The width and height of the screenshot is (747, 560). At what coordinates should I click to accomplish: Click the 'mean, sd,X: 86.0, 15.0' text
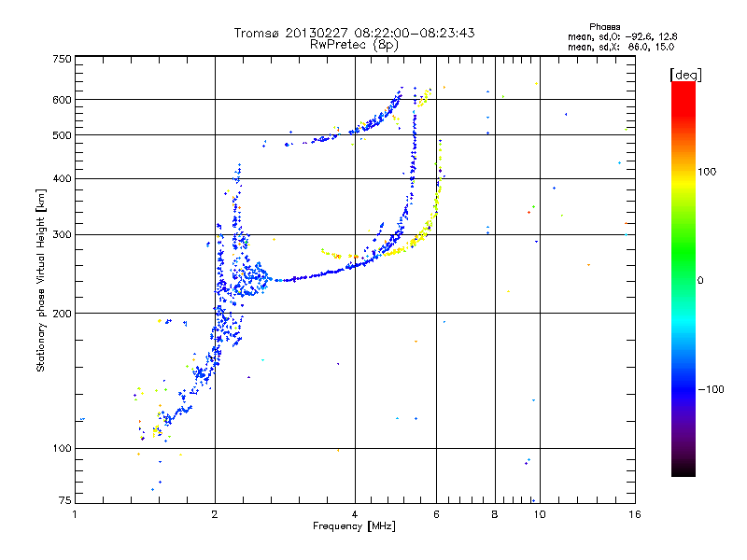[621, 47]
